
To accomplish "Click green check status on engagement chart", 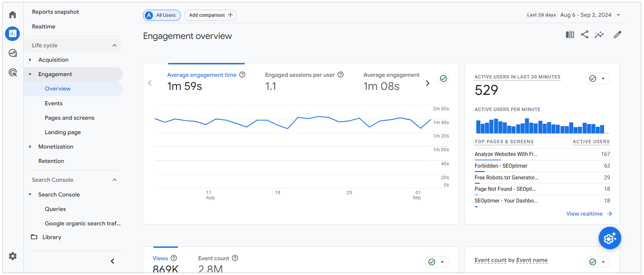I will (443, 78).
